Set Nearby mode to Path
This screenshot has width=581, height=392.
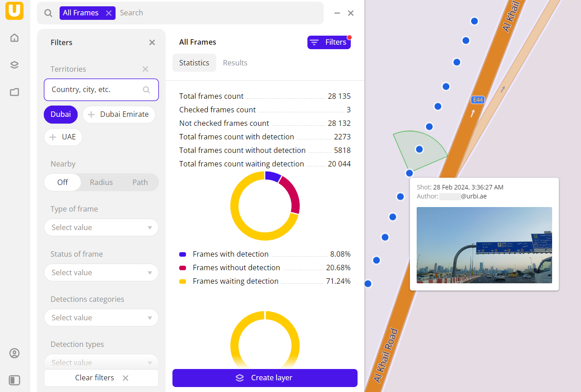click(140, 182)
